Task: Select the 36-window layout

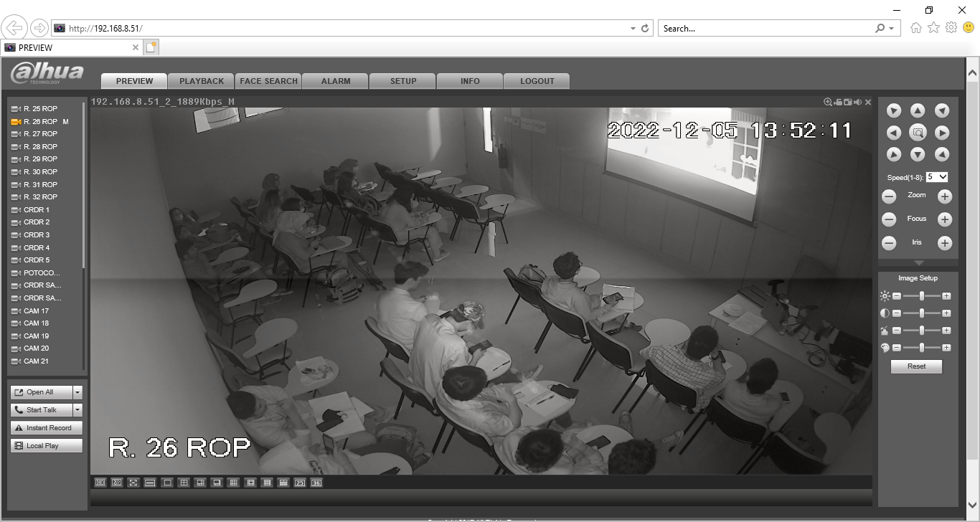Action: 316,483
